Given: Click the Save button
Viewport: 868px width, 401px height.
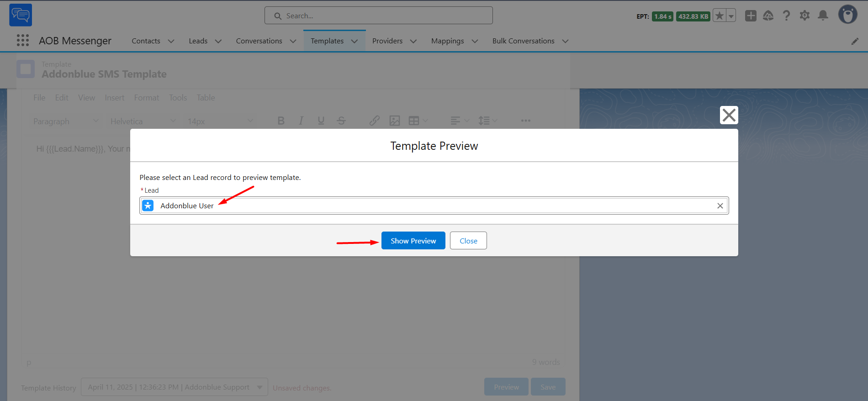Looking at the screenshot, I should tap(548, 387).
